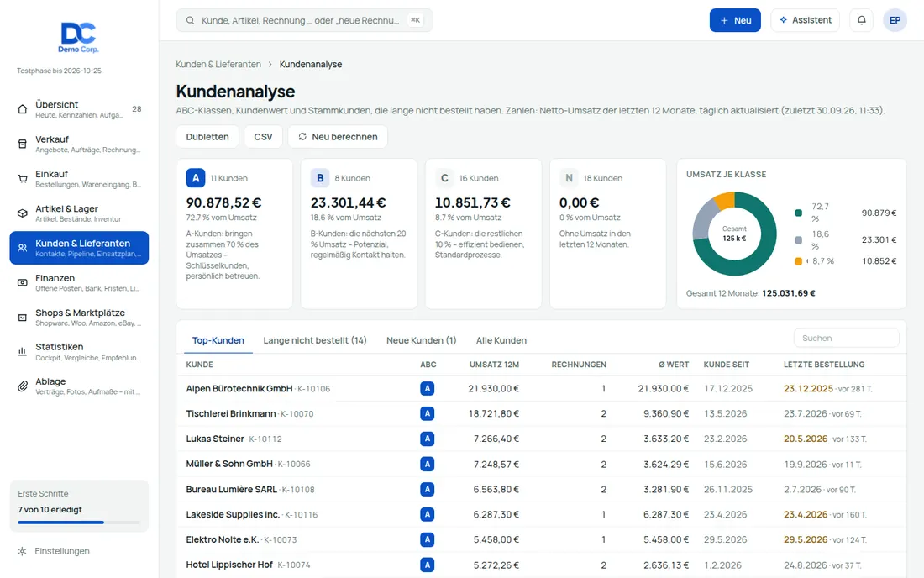Click the Shops & Marktplätze icon
The image size is (924, 578).
pos(23,318)
